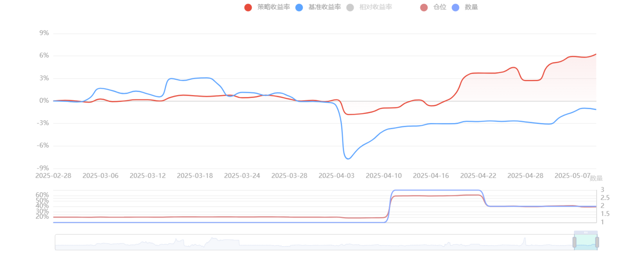Click the 2025-04-03 date axis label

point(336,176)
